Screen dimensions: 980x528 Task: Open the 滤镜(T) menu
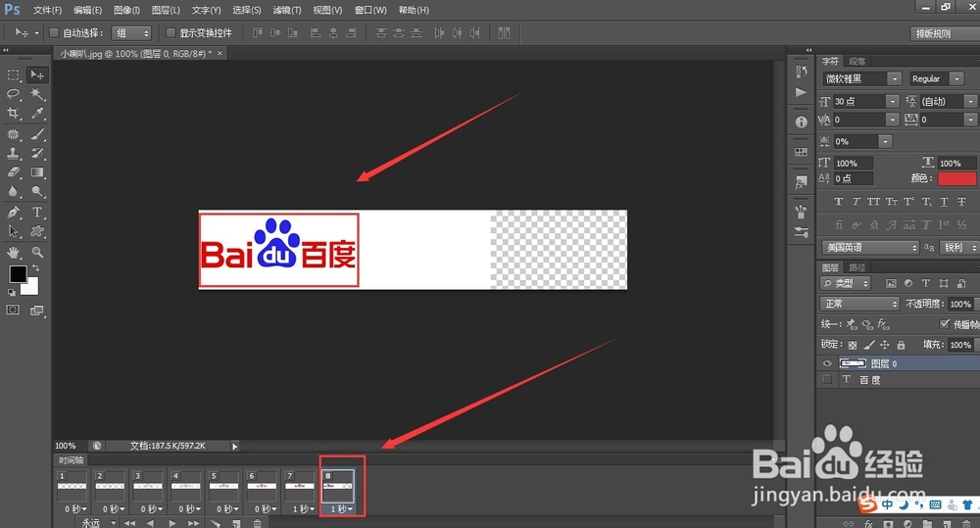pyautogui.click(x=287, y=10)
